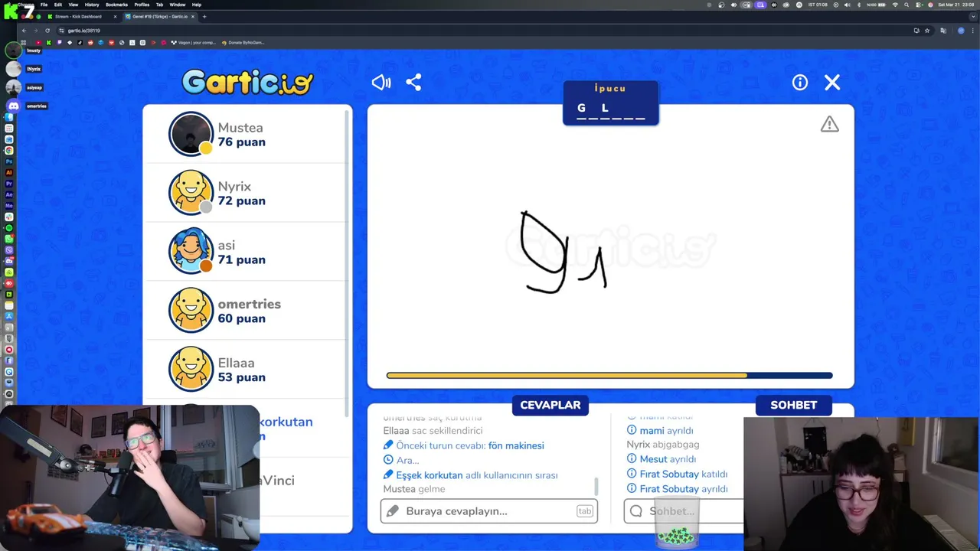Select player asi in the list
This screenshot has width=980, height=551.
[247, 252]
